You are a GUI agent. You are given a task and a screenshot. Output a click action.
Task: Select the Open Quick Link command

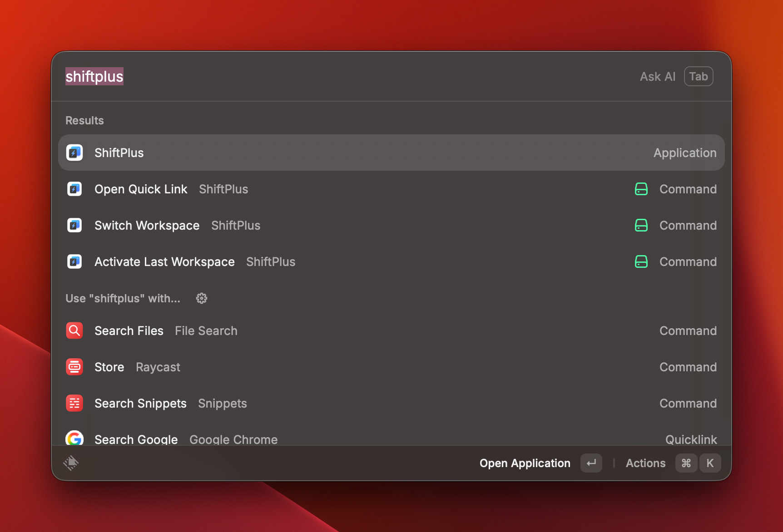click(391, 189)
